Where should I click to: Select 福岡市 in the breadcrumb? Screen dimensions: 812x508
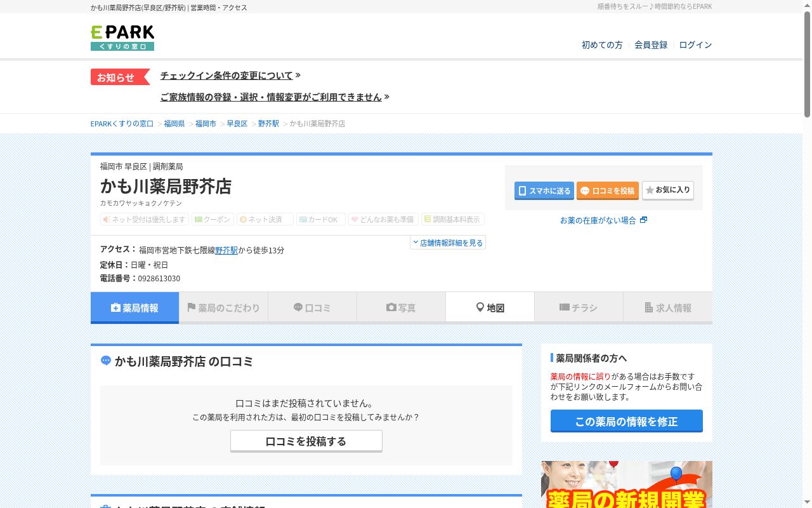click(206, 124)
